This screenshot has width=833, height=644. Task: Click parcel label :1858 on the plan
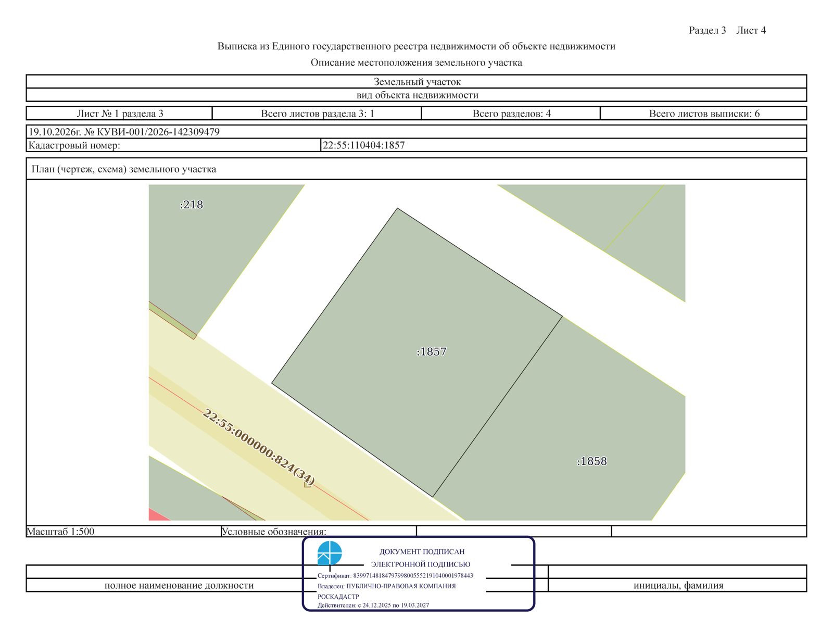point(592,461)
